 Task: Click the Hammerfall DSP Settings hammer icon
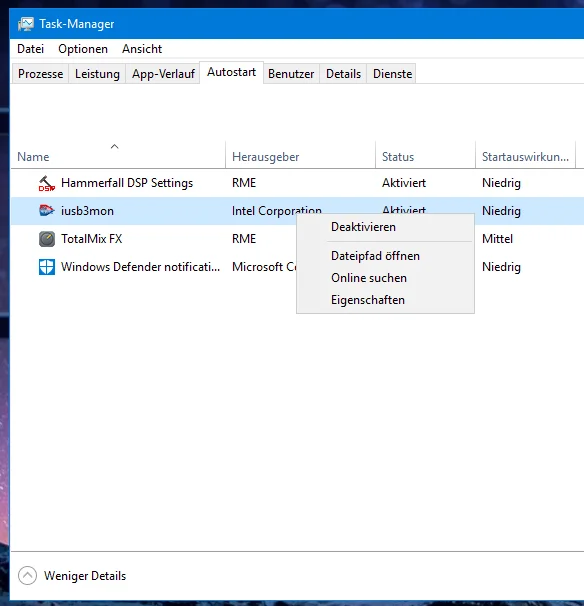point(47,183)
